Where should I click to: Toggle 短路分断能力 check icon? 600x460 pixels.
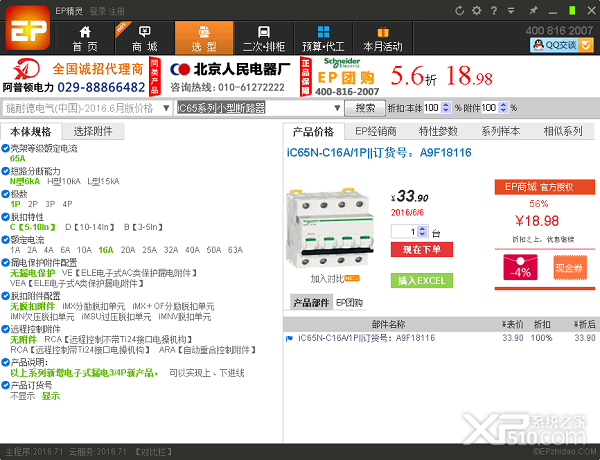pyautogui.click(x=5, y=171)
